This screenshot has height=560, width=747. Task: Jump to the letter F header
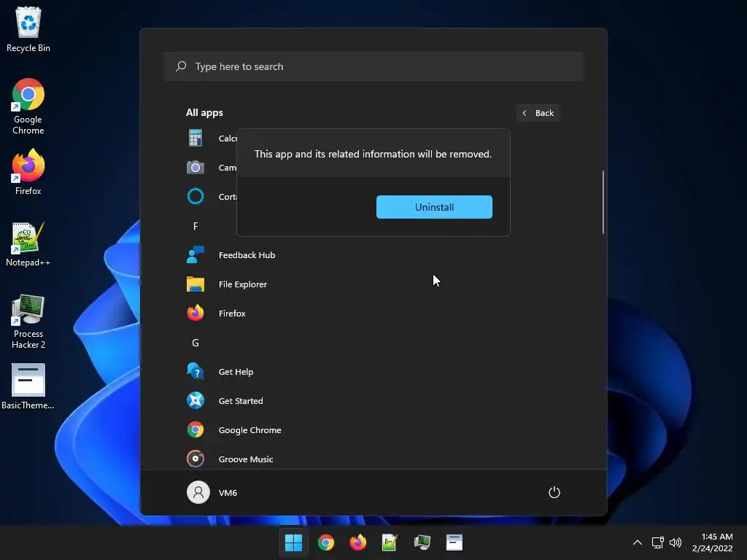pyautogui.click(x=196, y=226)
